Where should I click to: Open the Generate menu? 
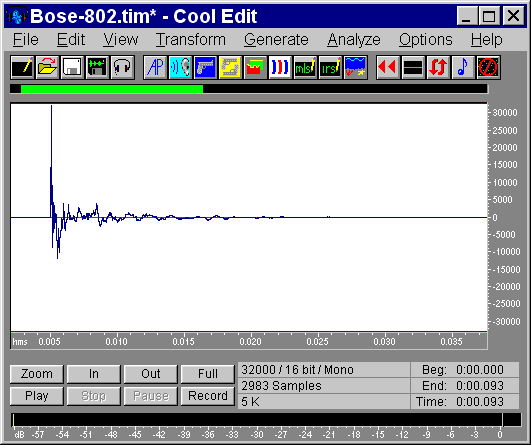pos(276,40)
